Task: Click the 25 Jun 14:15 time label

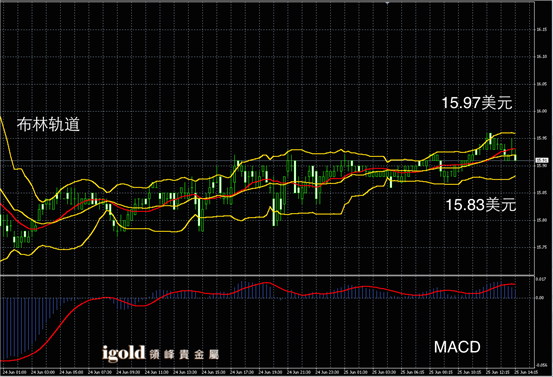Action: pos(527,372)
